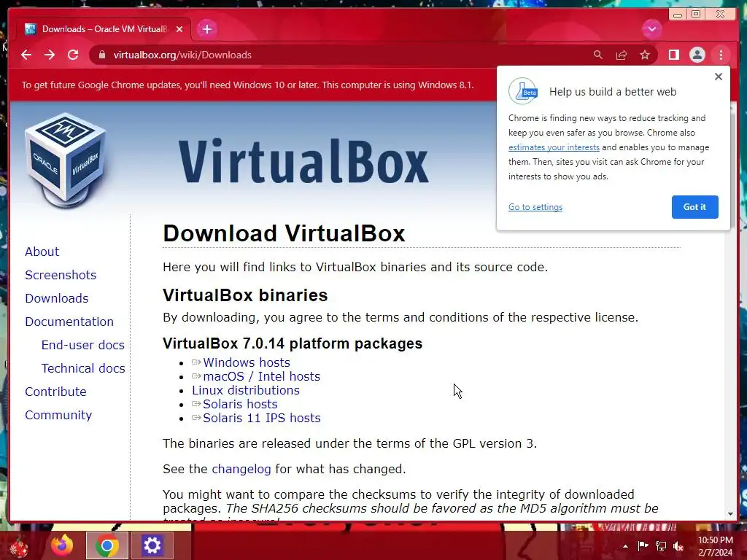Download Windows hosts package
Image resolution: width=747 pixels, height=560 pixels.
pos(247,362)
